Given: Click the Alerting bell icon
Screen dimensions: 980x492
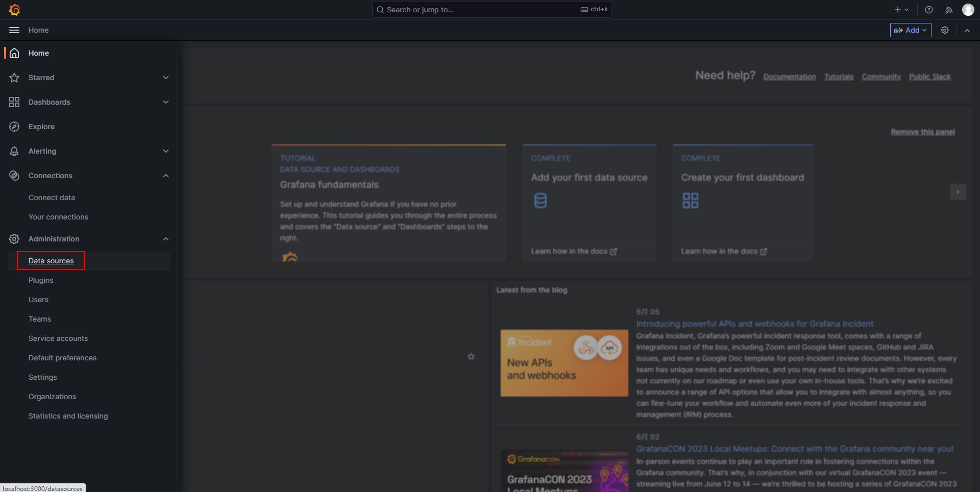Looking at the screenshot, I should point(14,151).
